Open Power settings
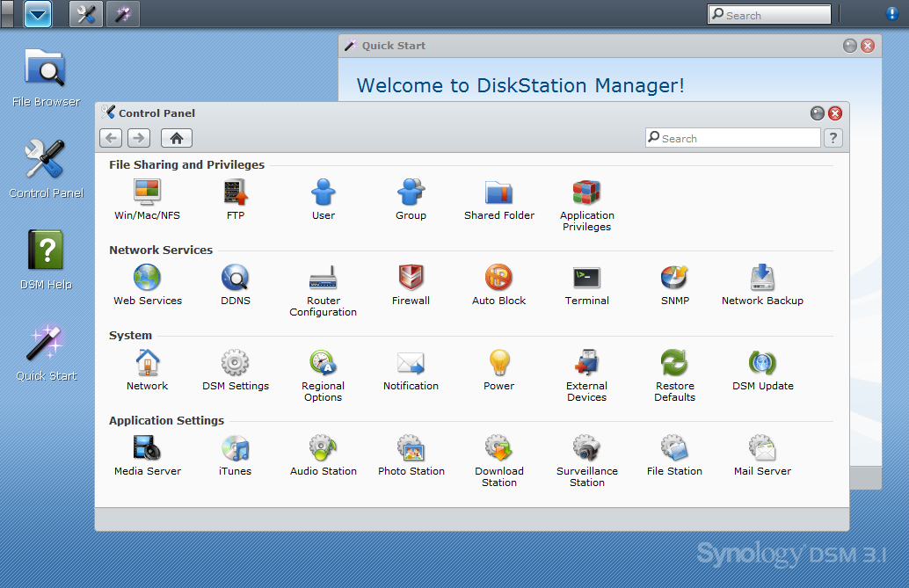The width and height of the screenshot is (909, 588). point(499,370)
